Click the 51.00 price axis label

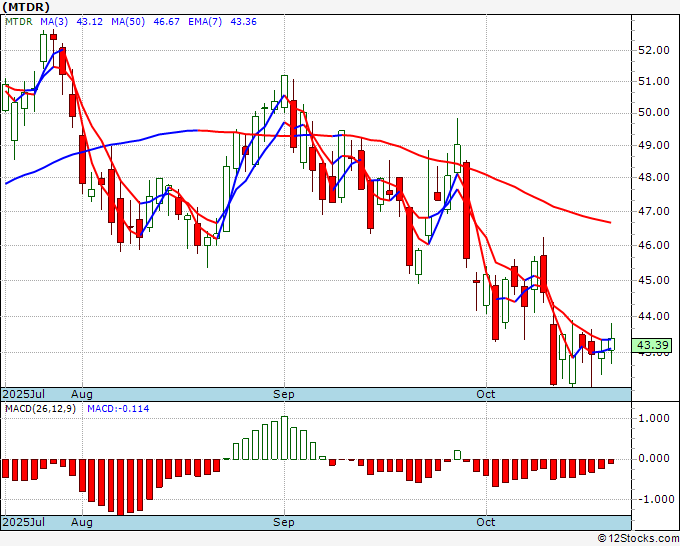click(x=654, y=82)
